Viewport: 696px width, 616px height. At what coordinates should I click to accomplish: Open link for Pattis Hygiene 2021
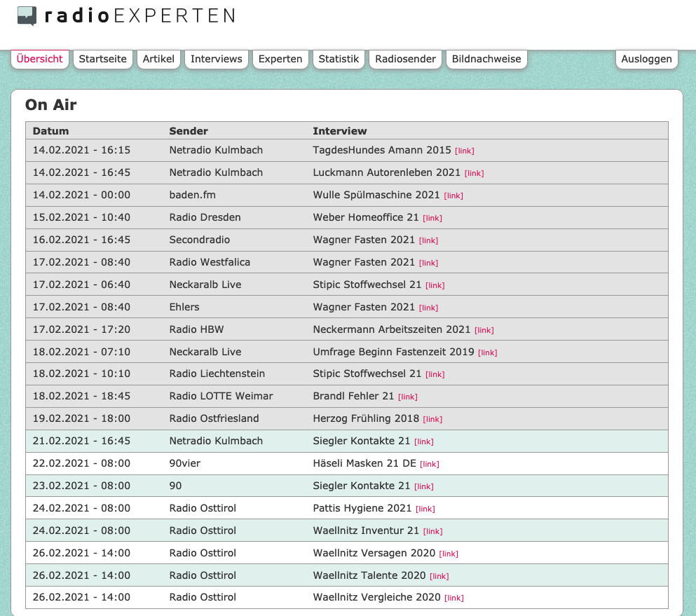[x=425, y=509]
